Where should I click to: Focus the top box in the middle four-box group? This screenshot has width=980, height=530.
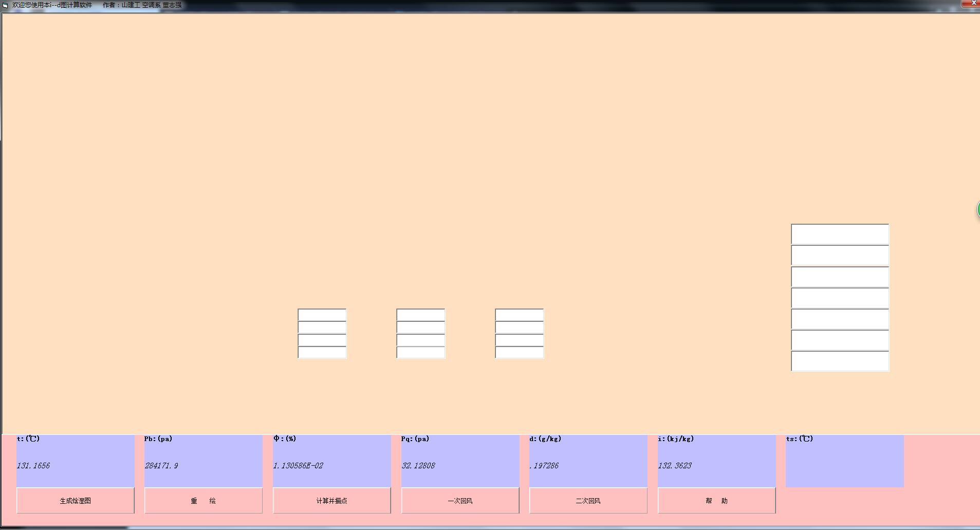[x=421, y=315]
